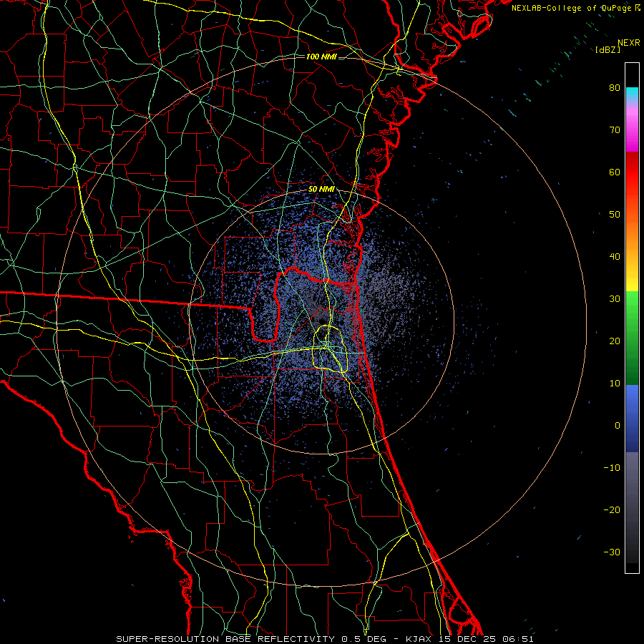
Task: Click the 60 value on the dBZ scale
Action: 615,172
